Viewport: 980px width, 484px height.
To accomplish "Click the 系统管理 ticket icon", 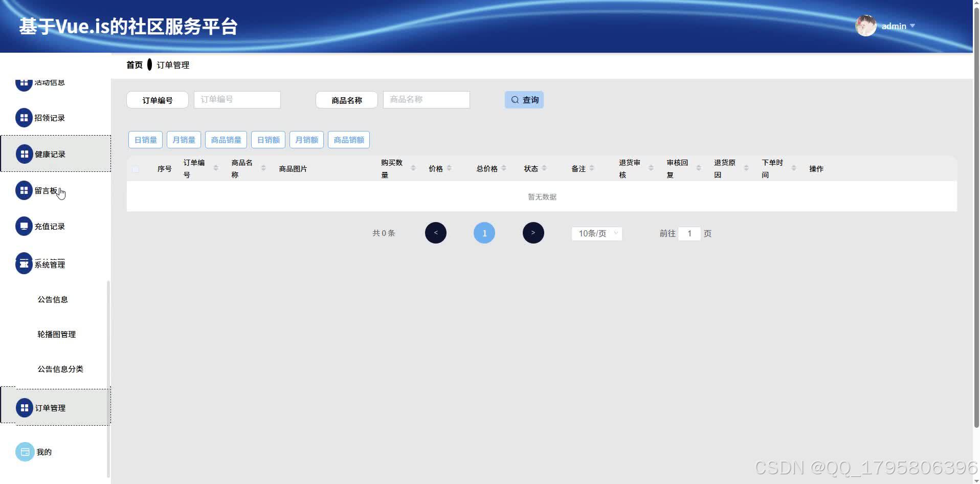I will point(24,264).
